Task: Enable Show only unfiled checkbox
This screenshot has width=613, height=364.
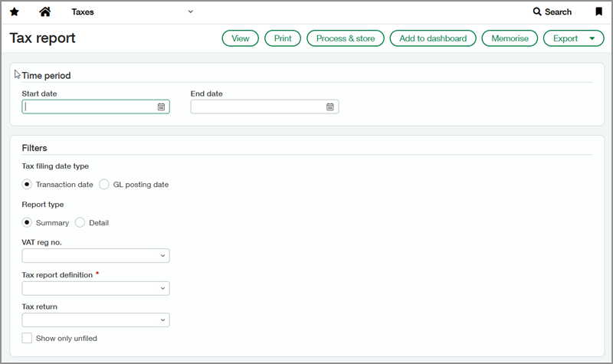Action: 28,338
